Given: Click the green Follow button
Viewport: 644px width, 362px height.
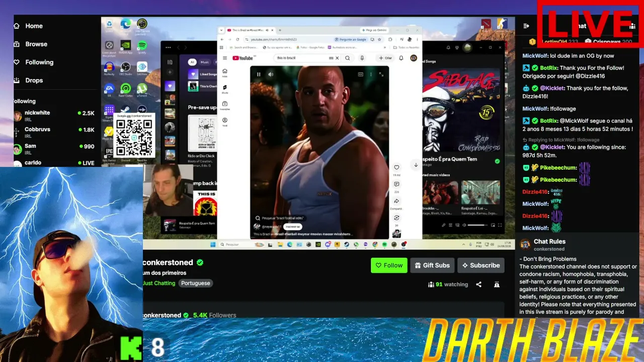Looking at the screenshot, I should [389, 265].
